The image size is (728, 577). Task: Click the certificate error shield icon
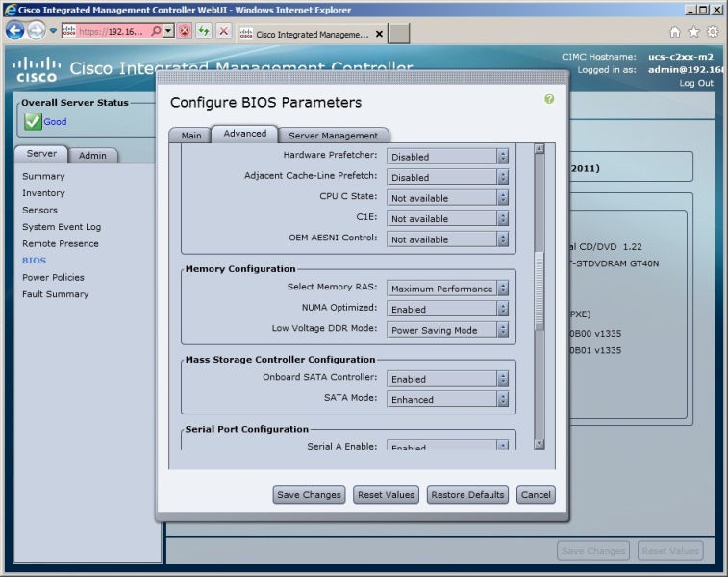tap(185, 31)
